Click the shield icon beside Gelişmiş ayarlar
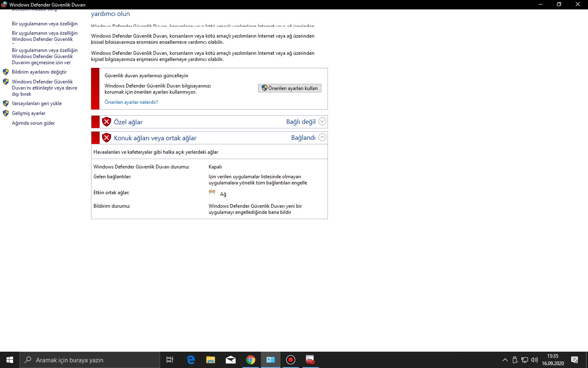 click(6, 113)
